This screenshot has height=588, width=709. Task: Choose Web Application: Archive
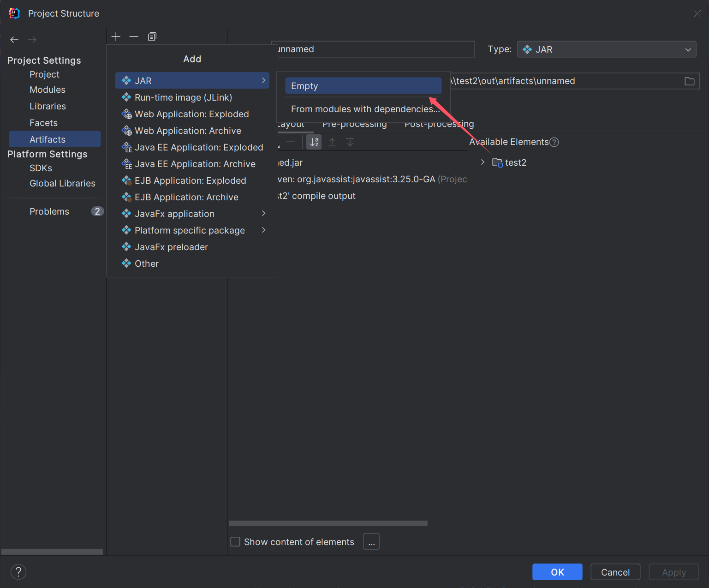coord(192,131)
